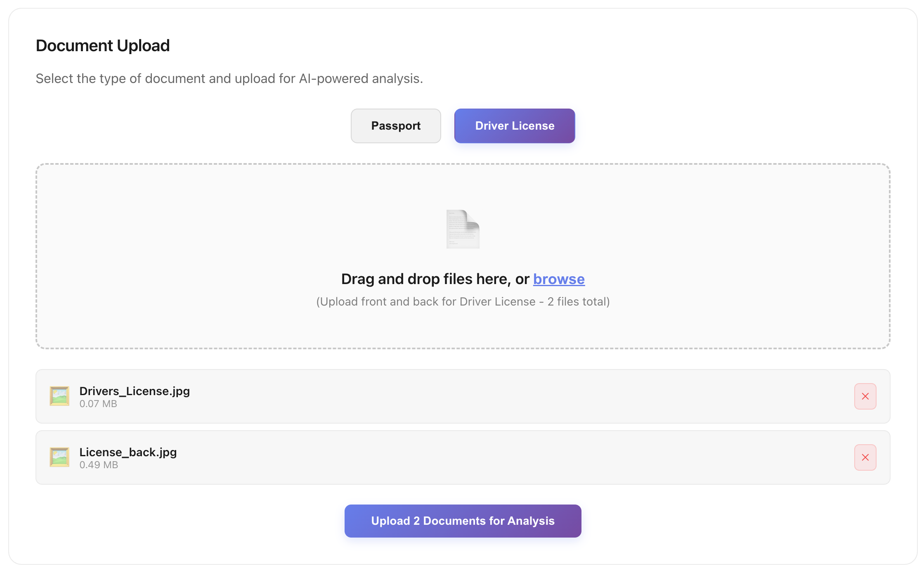Select the Driver License document type

(x=514, y=126)
